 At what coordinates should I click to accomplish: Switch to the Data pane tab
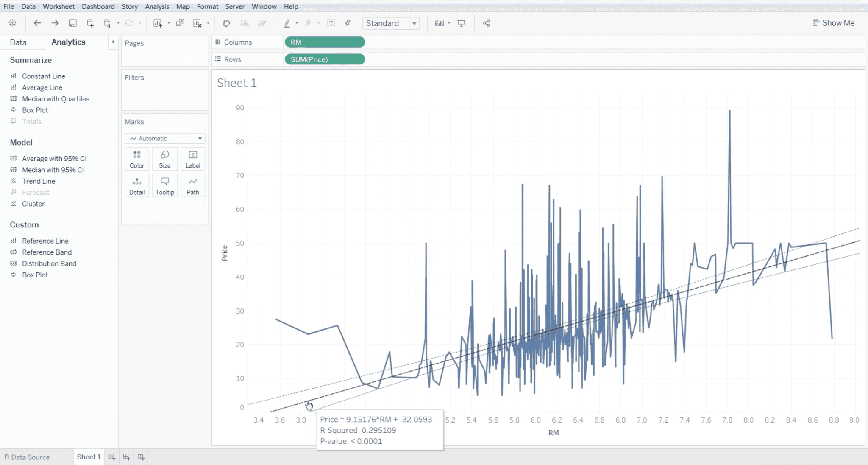pos(18,42)
